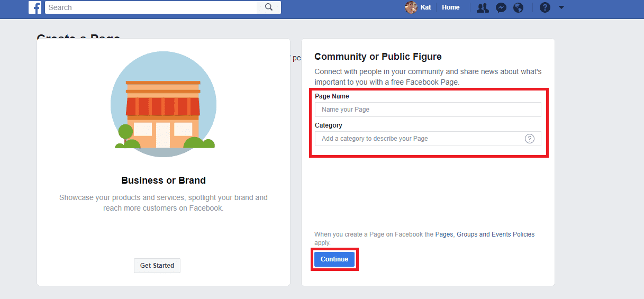
Task: Focus the top Search field
Action: click(x=151, y=7)
